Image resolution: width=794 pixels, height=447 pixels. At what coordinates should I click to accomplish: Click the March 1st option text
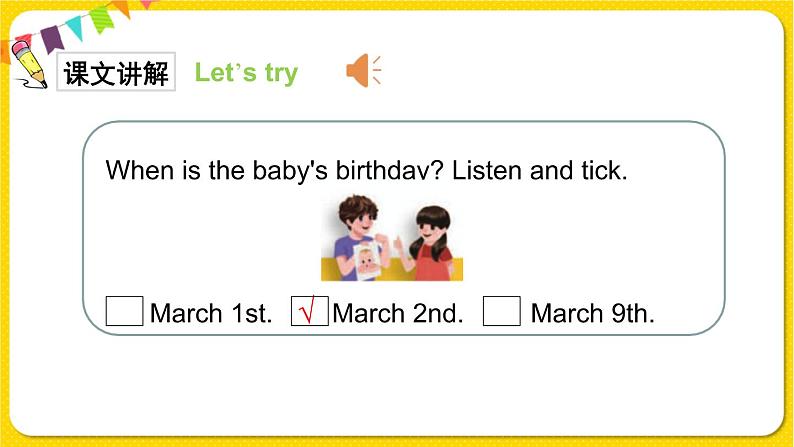click(211, 313)
